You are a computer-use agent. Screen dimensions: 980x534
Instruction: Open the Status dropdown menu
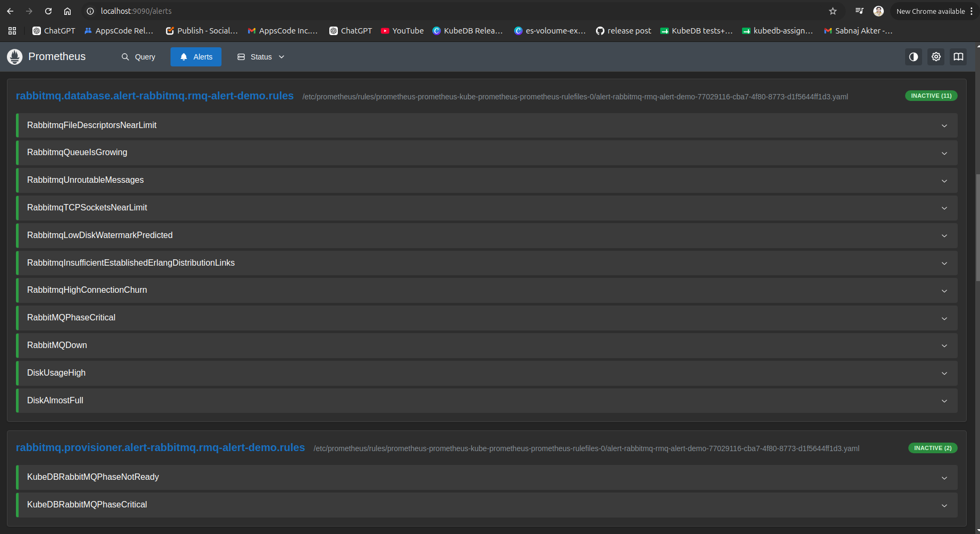click(261, 57)
